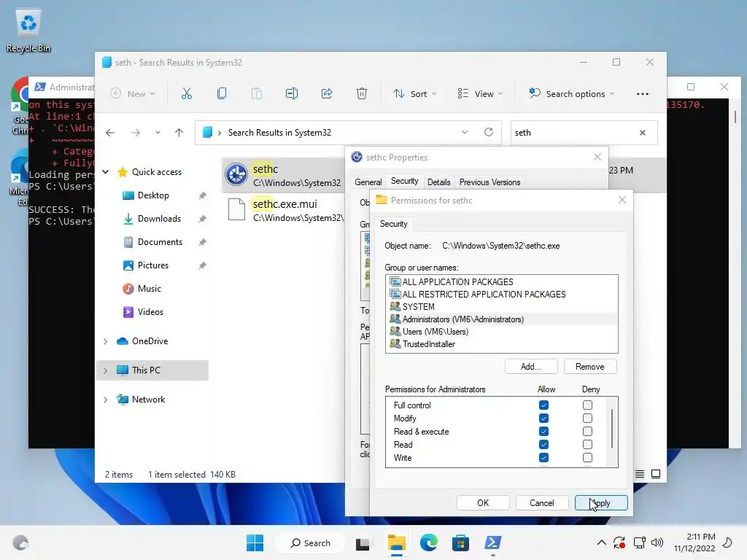Click the Explorer search input field
The height and width of the screenshot is (560, 747).
(x=575, y=133)
